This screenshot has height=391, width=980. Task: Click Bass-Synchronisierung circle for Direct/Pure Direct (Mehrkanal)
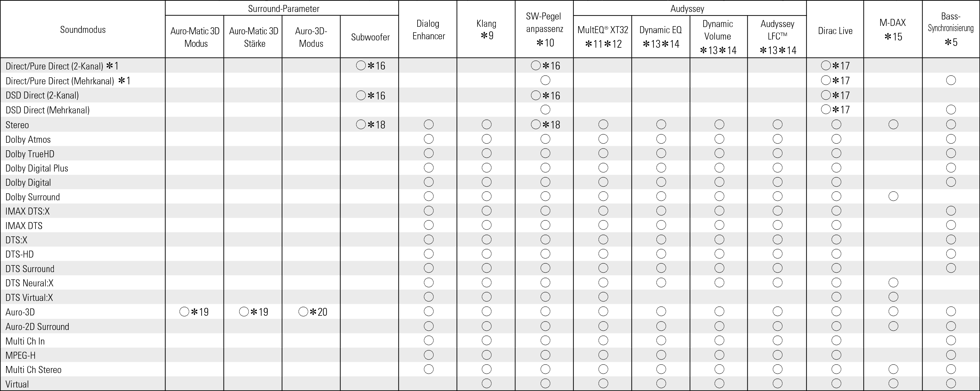951,80
